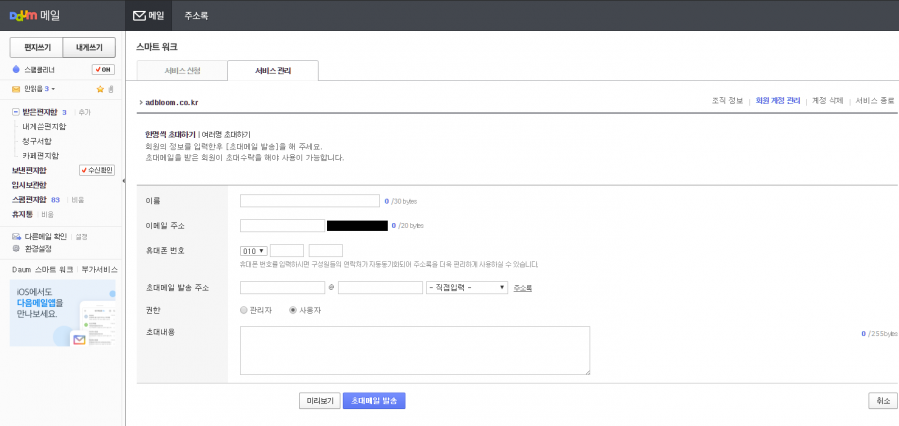Click the Daum mail logo
Image resolution: width=899 pixels, height=426 pixels.
(35, 15)
